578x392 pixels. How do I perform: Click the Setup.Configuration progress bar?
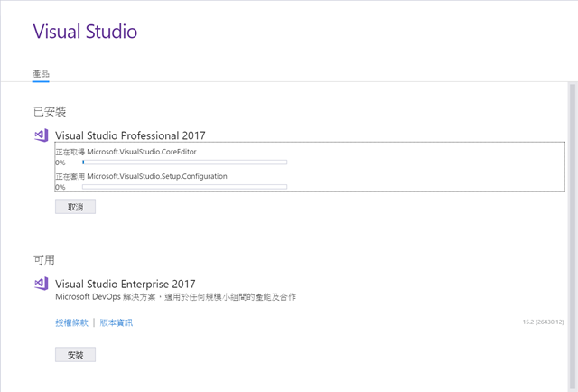tap(184, 187)
